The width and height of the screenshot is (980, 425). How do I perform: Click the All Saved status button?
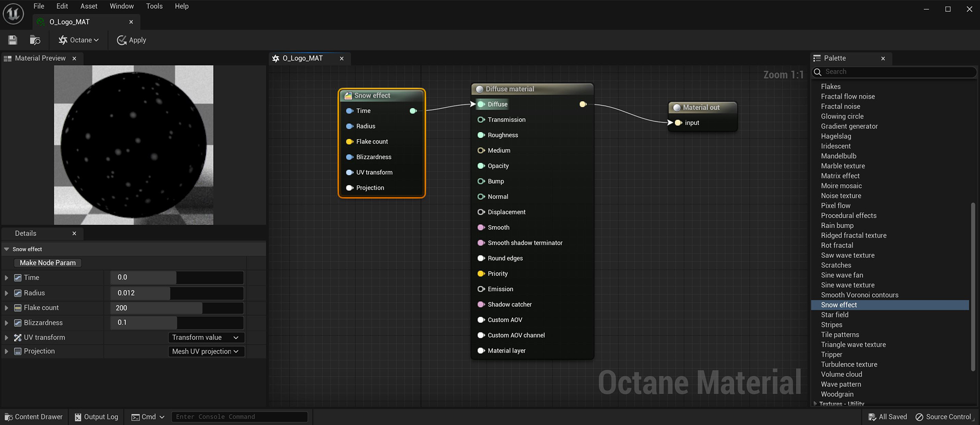pyautogui.click(x=887, y=417)
